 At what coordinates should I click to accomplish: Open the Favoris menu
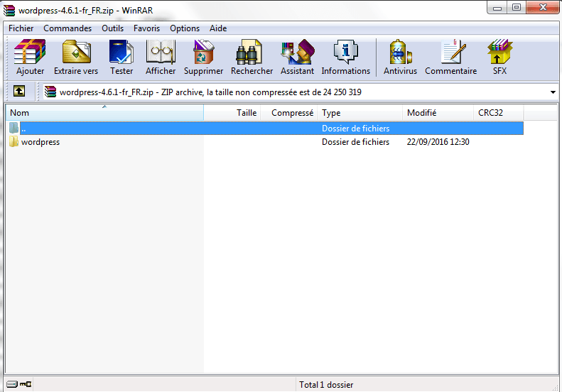146,28
